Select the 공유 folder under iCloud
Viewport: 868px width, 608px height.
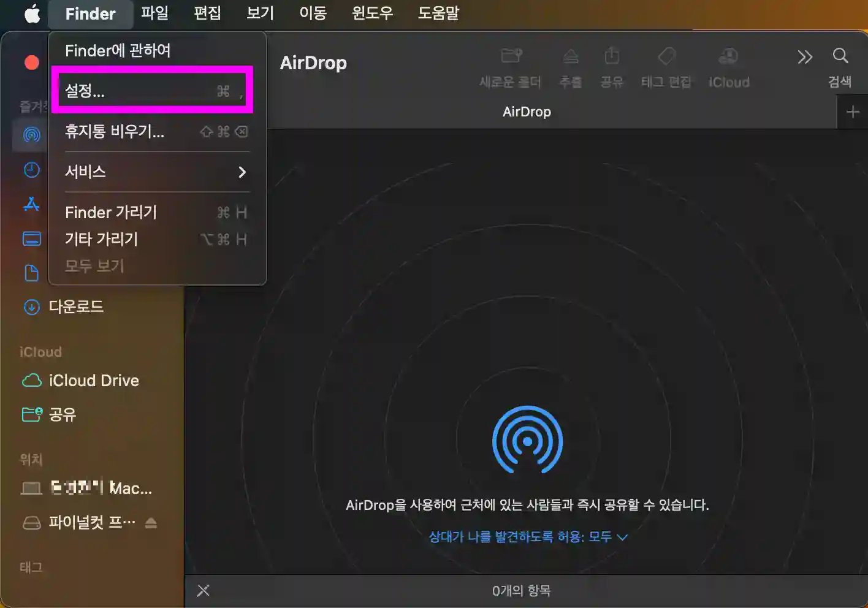59,415
